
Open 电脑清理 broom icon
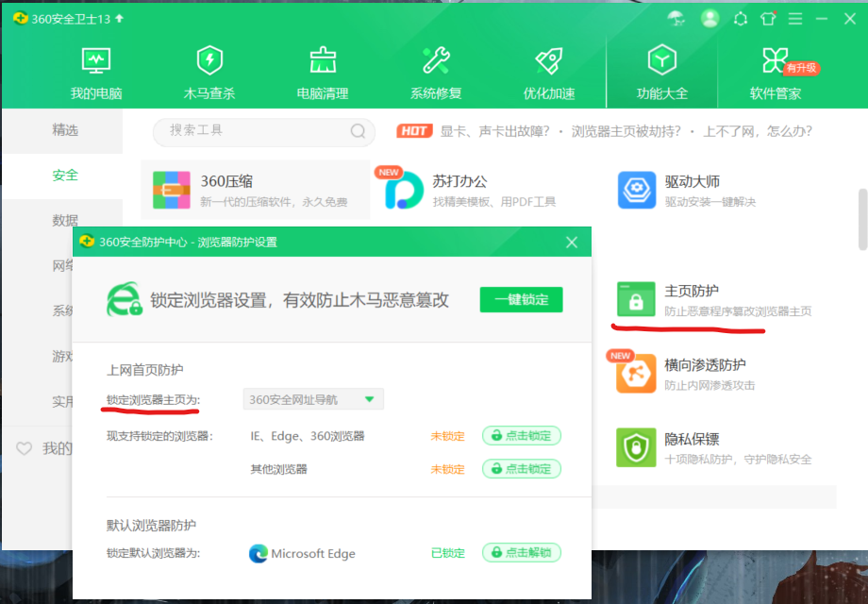click(323, 60)
